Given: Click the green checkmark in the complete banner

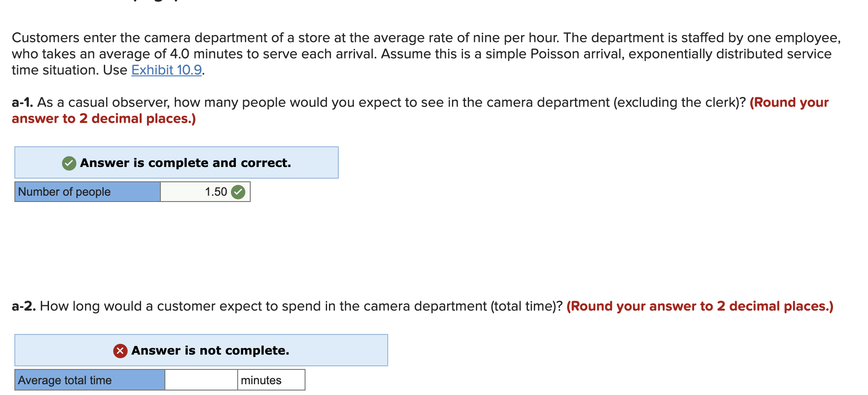Looking at the screenshot, I should coord(68,163).
